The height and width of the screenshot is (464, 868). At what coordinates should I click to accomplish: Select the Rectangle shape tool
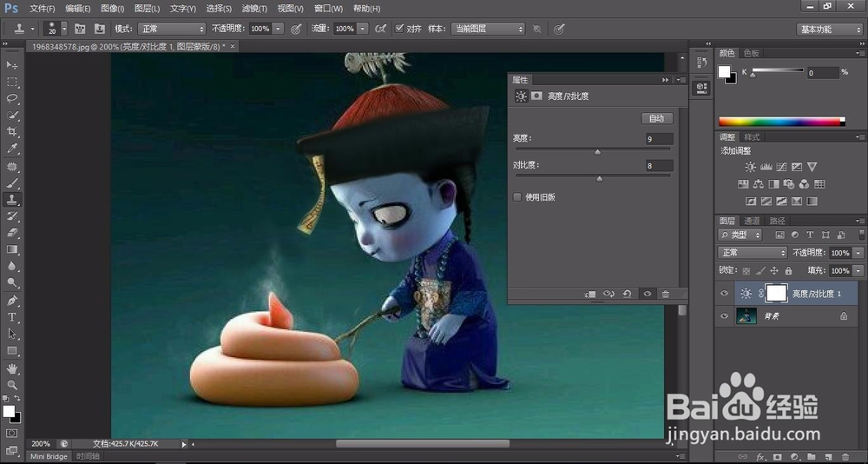click(x=11, y=351)
